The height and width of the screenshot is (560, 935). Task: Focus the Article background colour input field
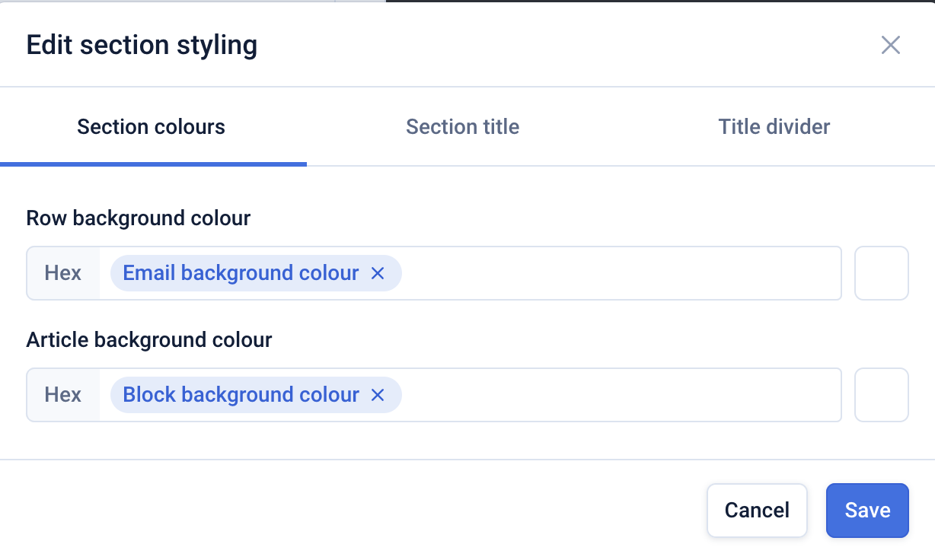pos(617,395)
